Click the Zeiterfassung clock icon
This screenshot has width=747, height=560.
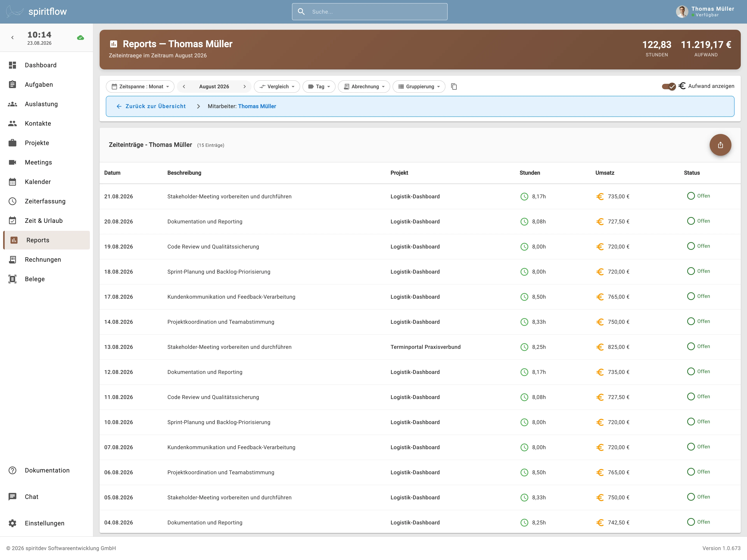tap(12, 201)
